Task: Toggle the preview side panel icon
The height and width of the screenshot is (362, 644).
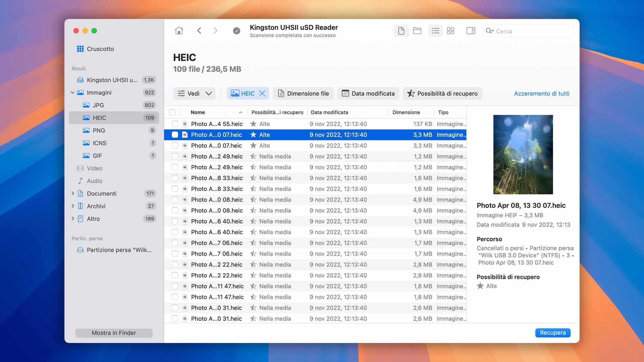Action: point(471,31)
